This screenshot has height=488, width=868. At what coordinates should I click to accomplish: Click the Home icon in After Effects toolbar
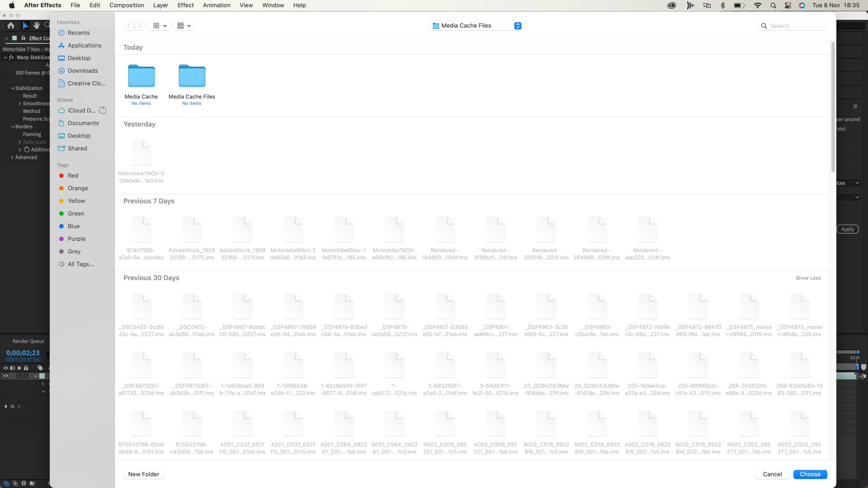11,26
